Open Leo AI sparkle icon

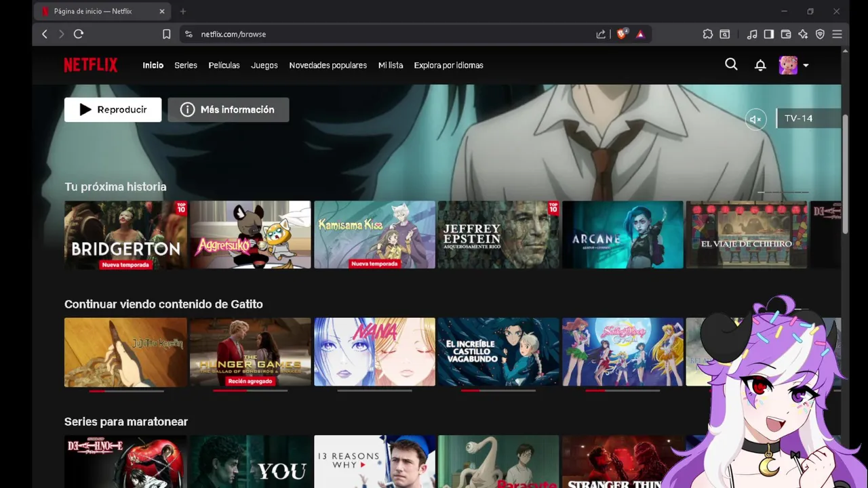803,34
